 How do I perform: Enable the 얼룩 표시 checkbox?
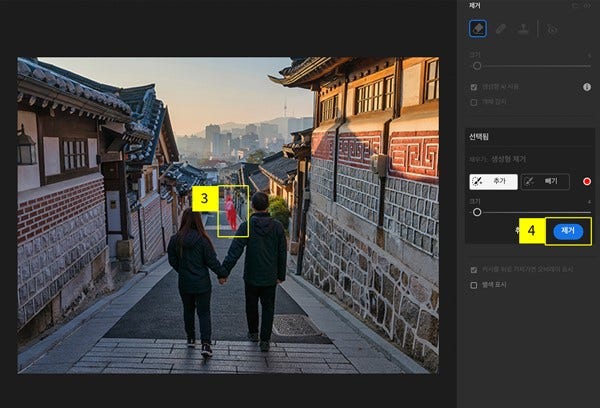click(474, 285)
